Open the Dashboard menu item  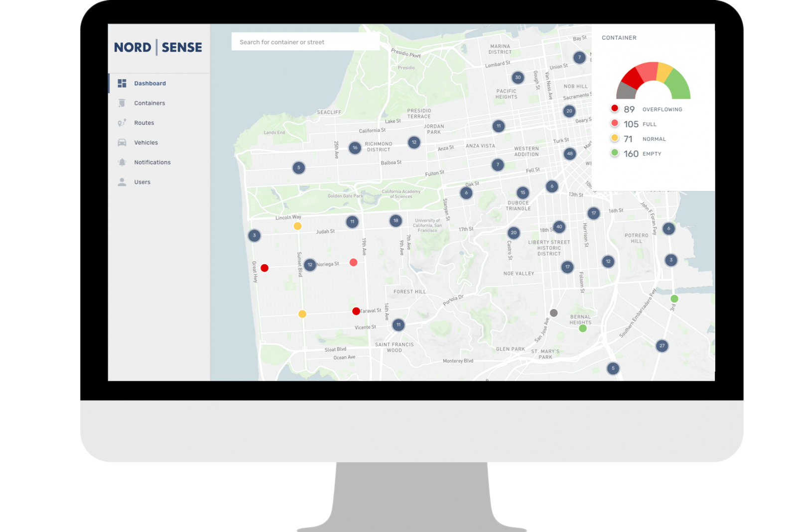(x=159, y=83)
